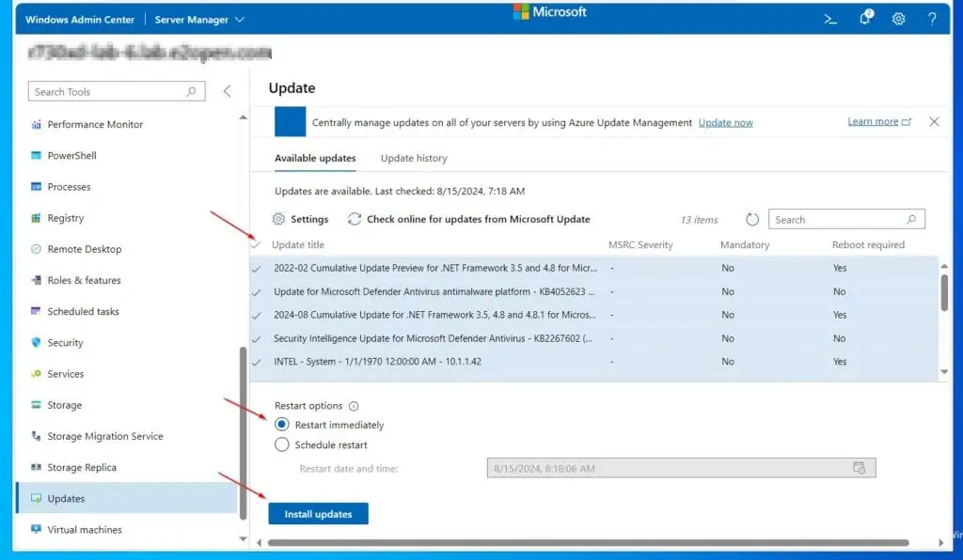The width and height of the screenshot is (963, 560).
Task: Click the info icon beside Restart options
Action: click(x=354, y=406)
